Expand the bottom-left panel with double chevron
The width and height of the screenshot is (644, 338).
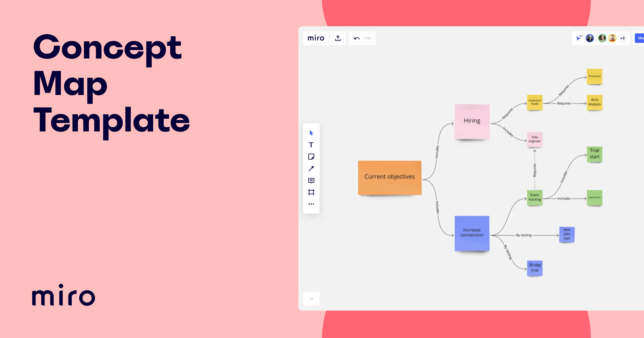[311, 299]
